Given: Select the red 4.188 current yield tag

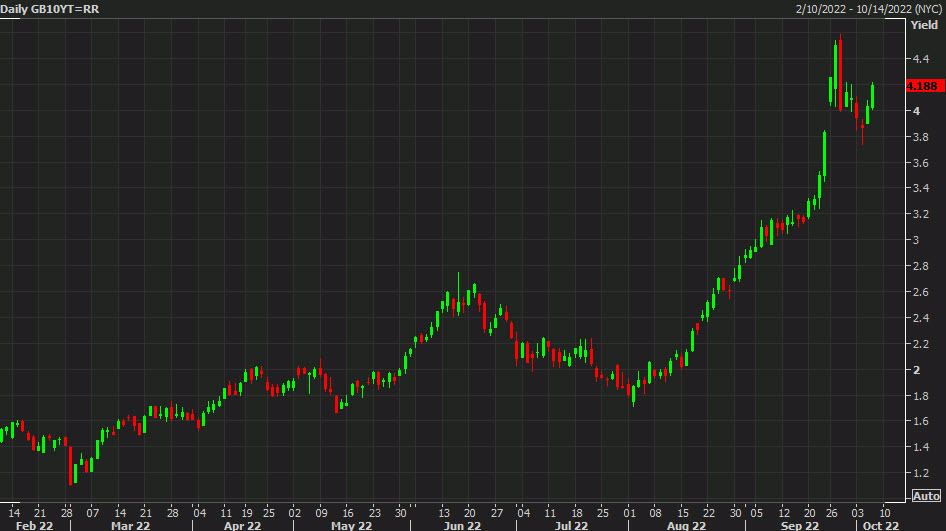Looking at the screenshot, I should coord(925,86).
